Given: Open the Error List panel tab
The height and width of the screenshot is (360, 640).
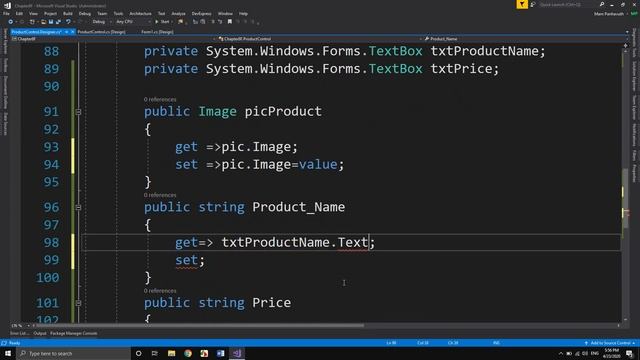Looking at the screenshot, I should click(x=19, y=333).
